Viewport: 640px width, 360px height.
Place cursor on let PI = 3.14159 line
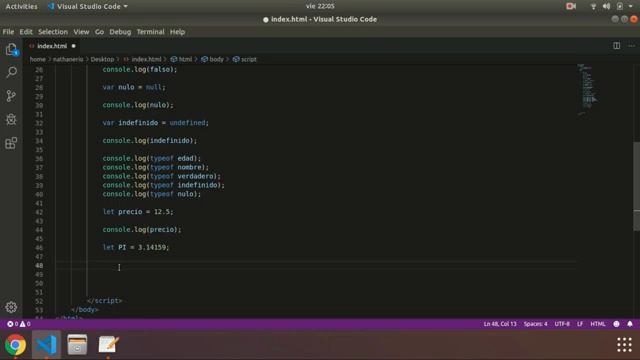[136, 247]
